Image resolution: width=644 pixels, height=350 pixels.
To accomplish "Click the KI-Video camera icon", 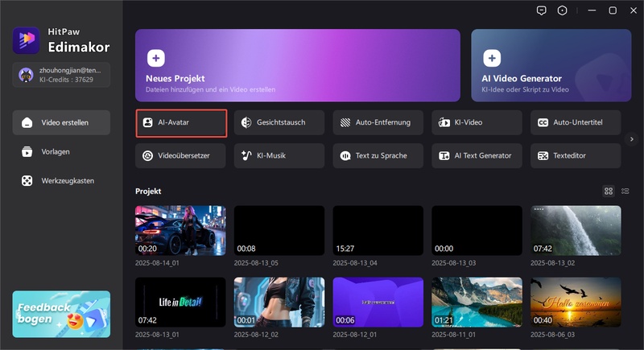I will [444, 122].
